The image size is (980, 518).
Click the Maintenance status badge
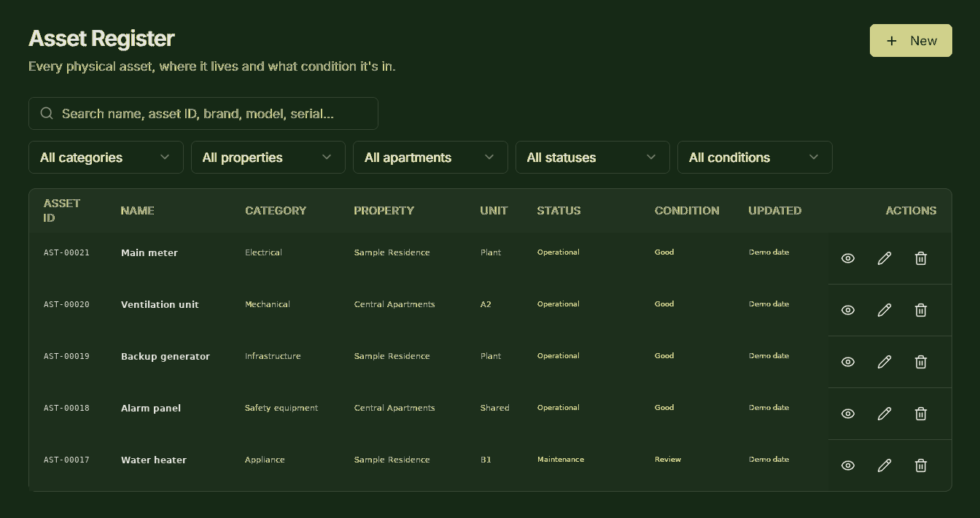[561, 460]
